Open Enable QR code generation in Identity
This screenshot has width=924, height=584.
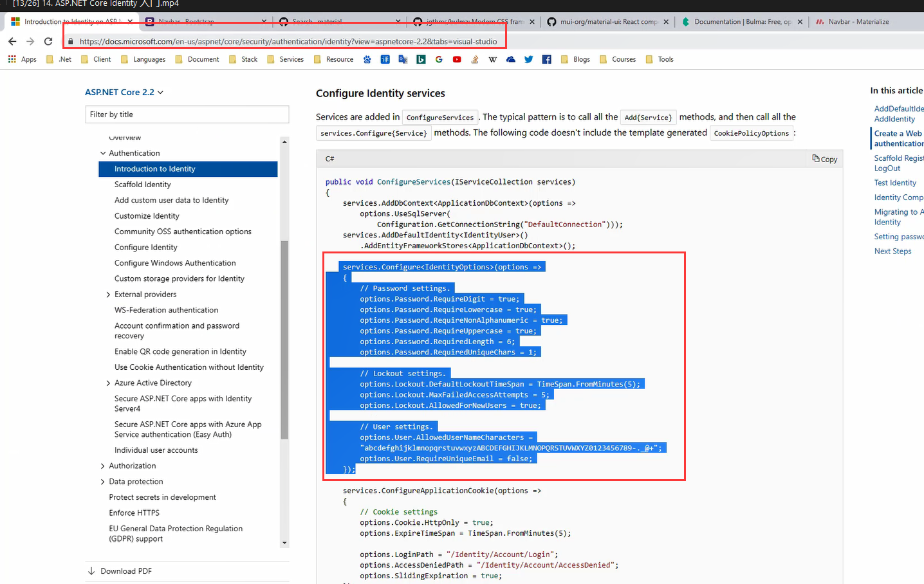tap(180, 352)
